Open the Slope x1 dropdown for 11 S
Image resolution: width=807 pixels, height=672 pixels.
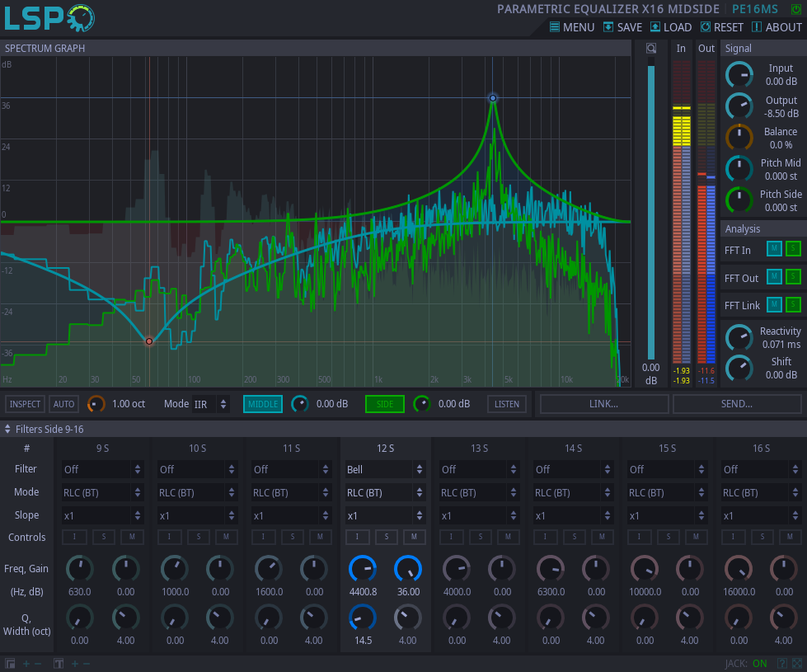(291, 516)
